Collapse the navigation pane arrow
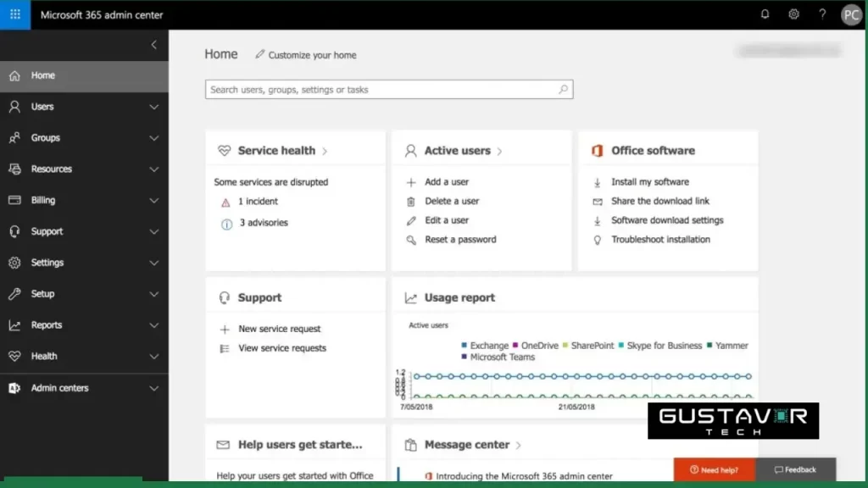868x488 pixels. click(x=154, y=45)
